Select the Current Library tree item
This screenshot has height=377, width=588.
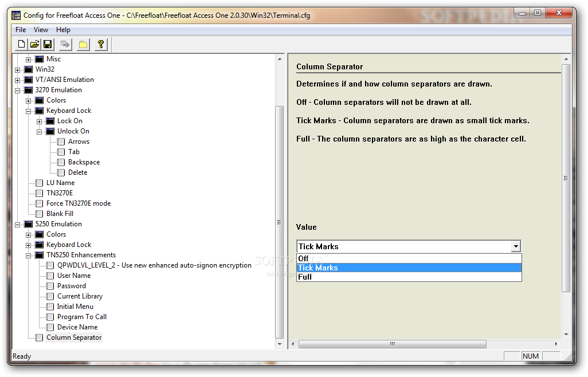(80, 296)
